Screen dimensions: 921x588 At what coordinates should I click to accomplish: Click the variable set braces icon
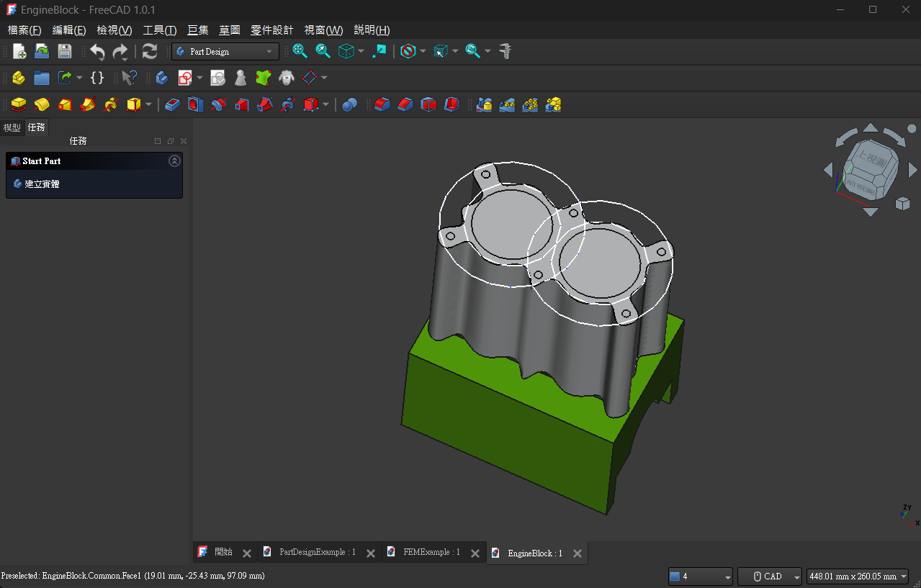(x=97, y=78)
